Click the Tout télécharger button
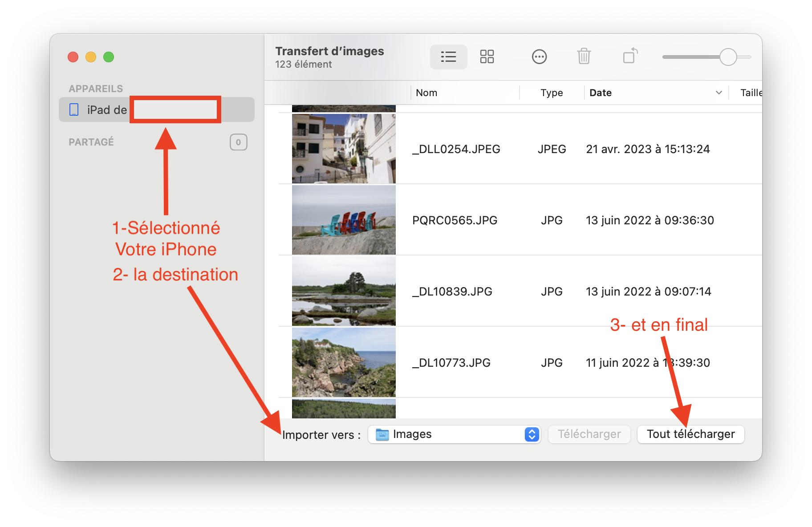The width and height of the screenshot is (812, 527). pos(690,434)
